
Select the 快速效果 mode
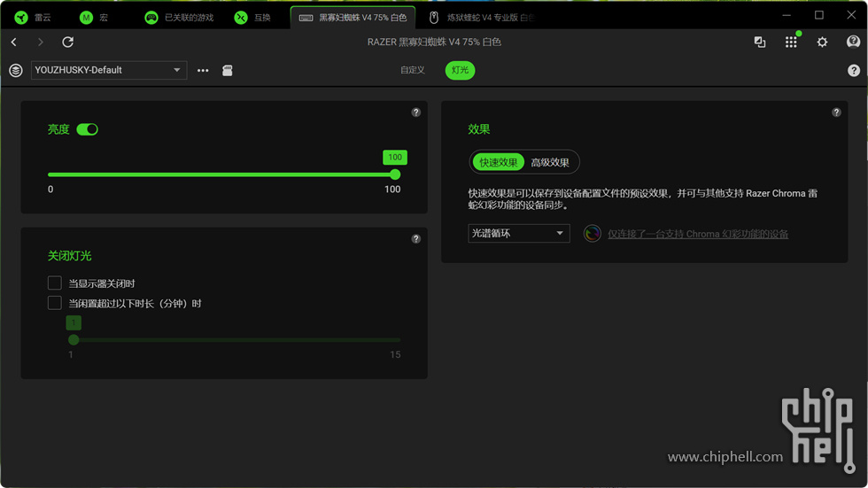coord(498,163)
